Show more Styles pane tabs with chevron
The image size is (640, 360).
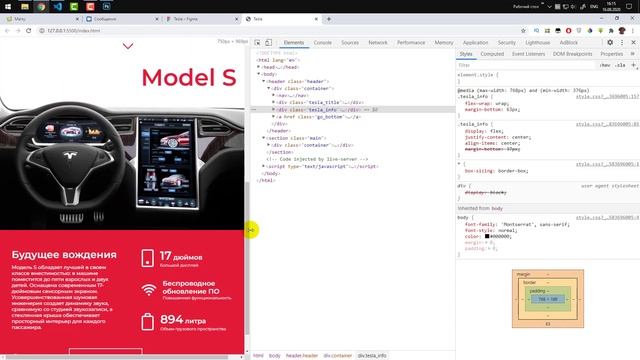coord(633,54)
